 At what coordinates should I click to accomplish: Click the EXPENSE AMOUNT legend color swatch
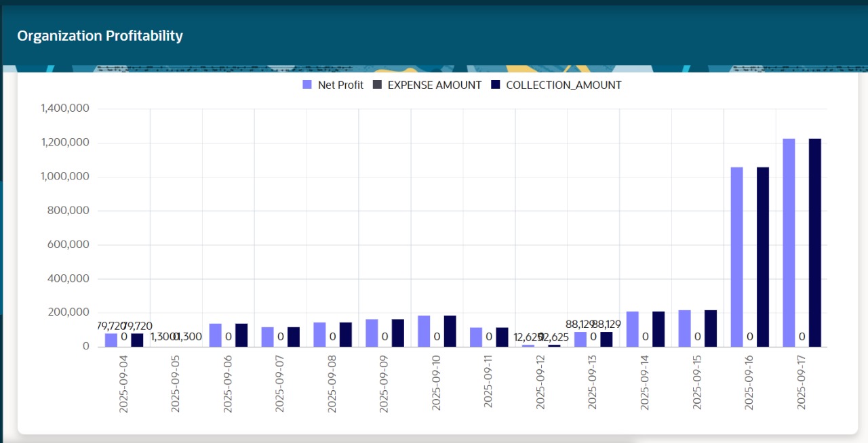tap(378, 85)
